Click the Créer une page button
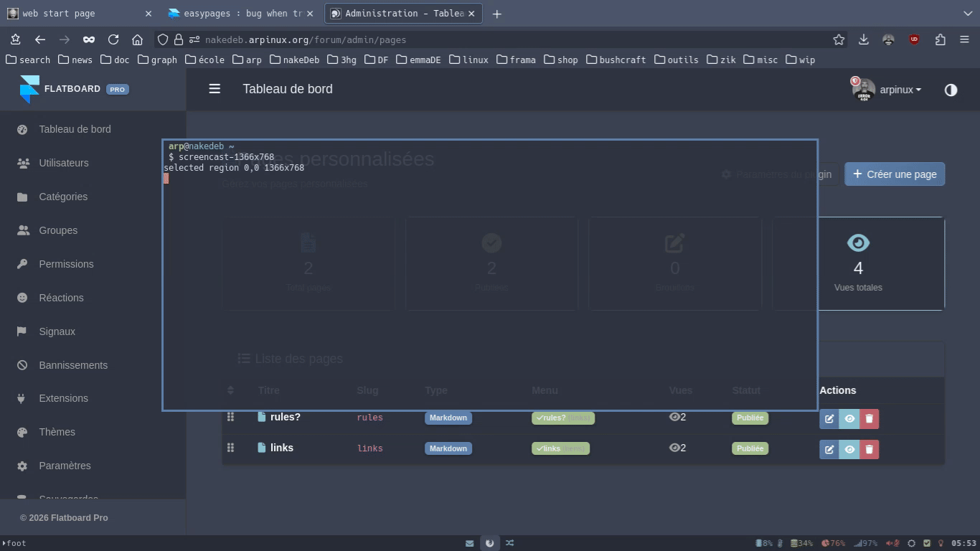980x551 pixels. coord(895,174)
